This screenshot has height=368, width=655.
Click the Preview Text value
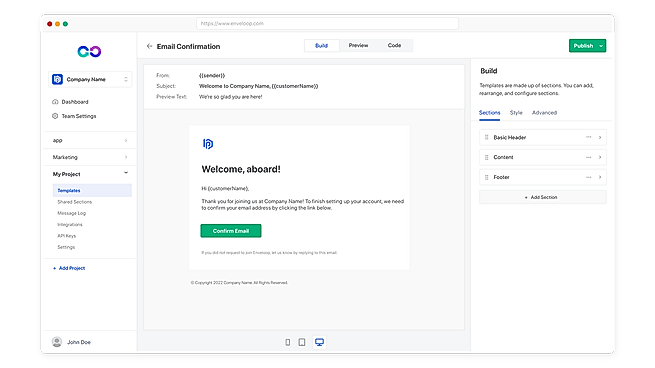[x=230, y=96]
